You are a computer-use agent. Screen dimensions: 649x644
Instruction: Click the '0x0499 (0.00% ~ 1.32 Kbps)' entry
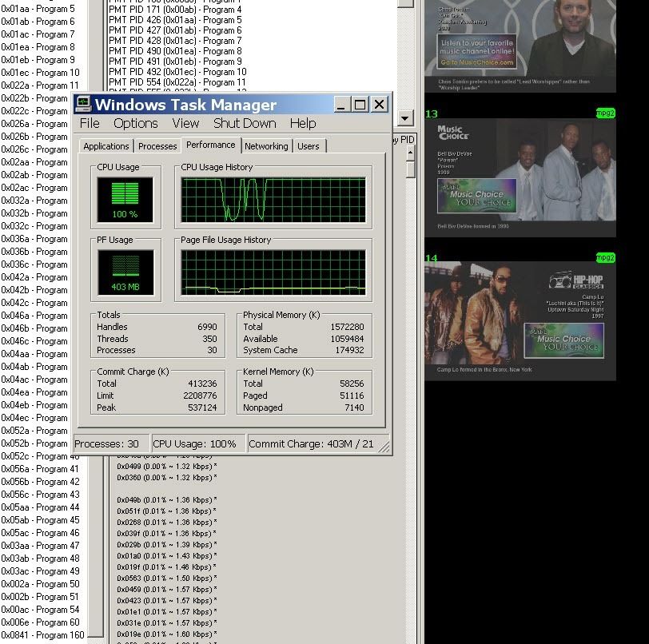pyautogui.click(x=167, y=467)
